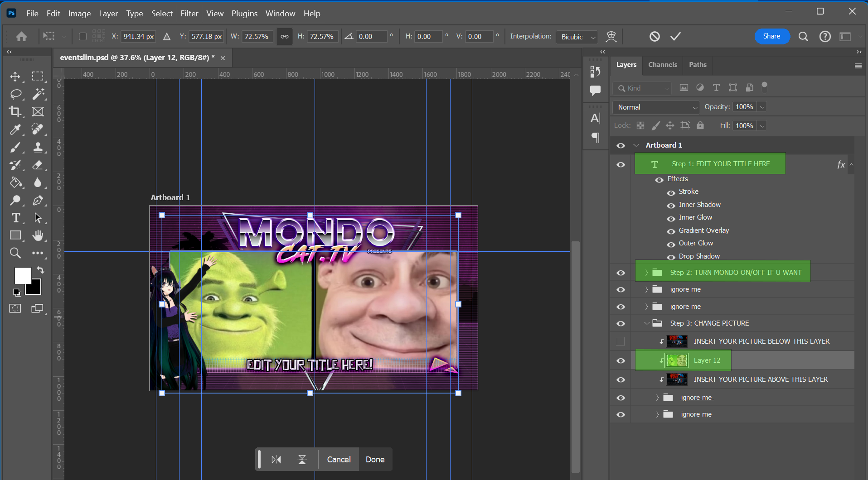Select the Horizontal Type tool

15,218
